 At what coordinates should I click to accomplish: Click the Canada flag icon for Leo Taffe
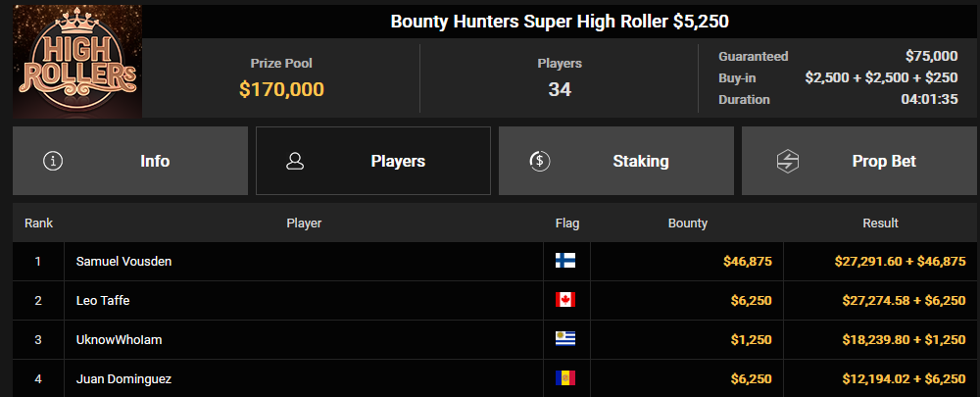point(565,300)
